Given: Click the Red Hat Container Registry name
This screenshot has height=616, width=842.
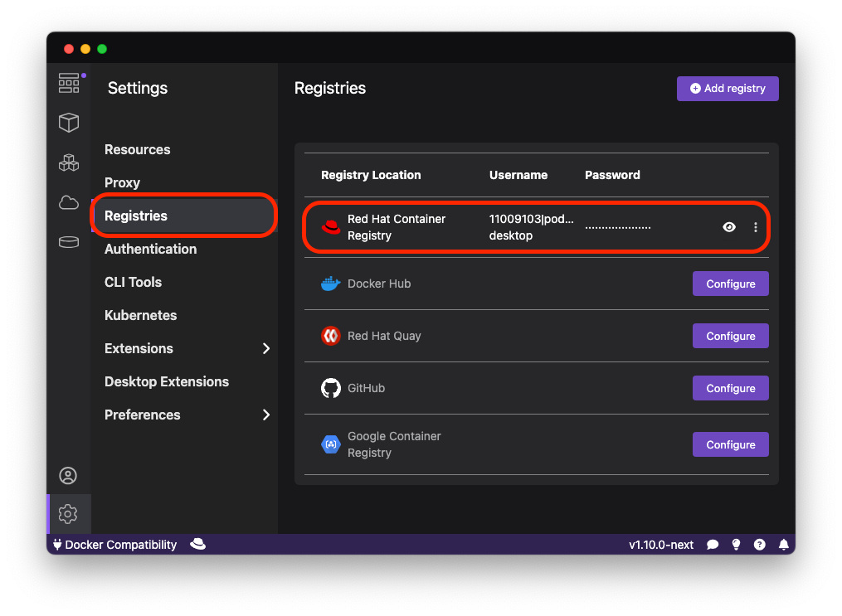Looking at the screenshot, I should click(x=397, y=227).
